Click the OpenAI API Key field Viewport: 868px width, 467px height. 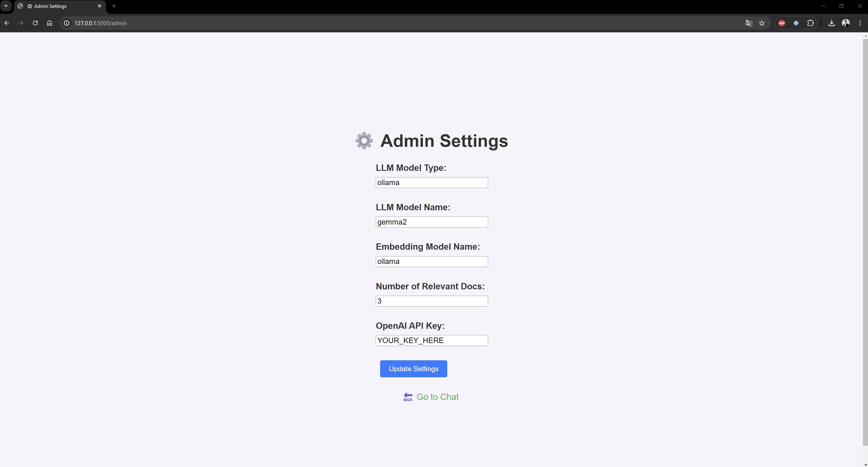[x=432, y=340]
